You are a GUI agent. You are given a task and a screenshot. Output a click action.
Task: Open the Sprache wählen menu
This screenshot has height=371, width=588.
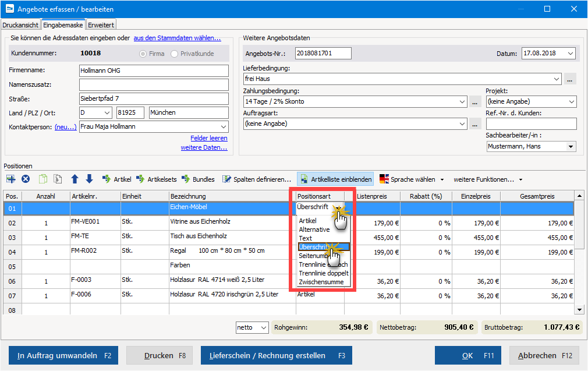(x=412, y=179)
